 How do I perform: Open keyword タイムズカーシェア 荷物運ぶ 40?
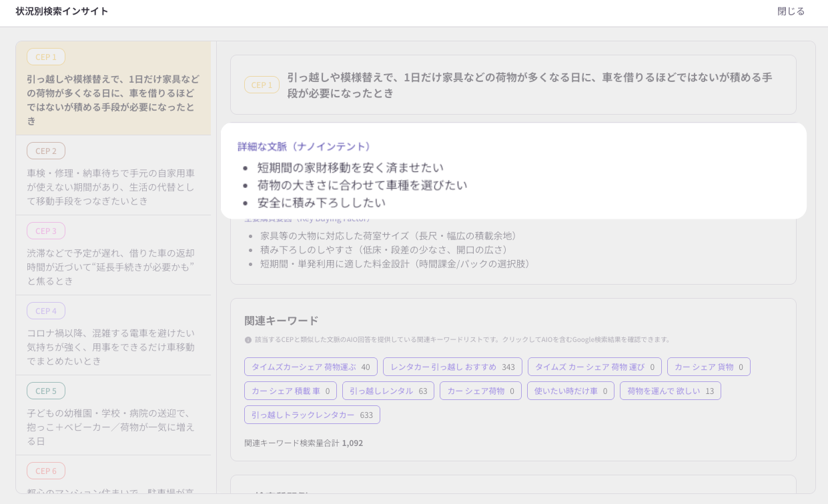click(311, 367)
